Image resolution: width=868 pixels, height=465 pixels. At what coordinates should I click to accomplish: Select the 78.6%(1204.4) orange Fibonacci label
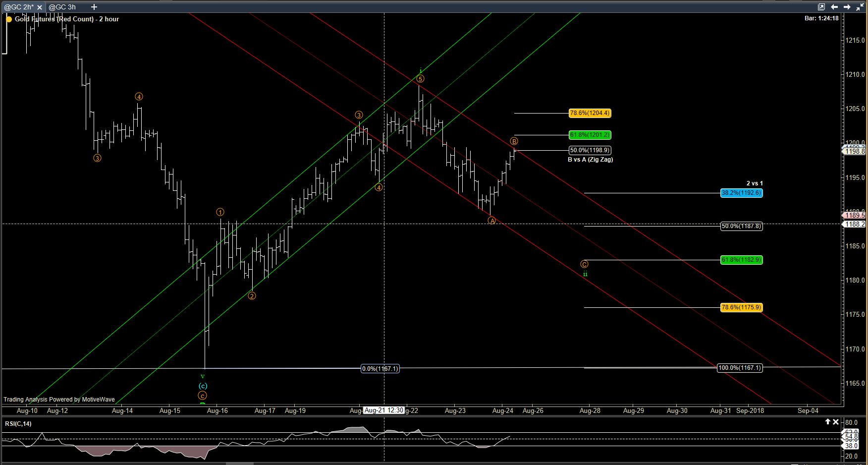pyautogui.click(x=590, y=113)
